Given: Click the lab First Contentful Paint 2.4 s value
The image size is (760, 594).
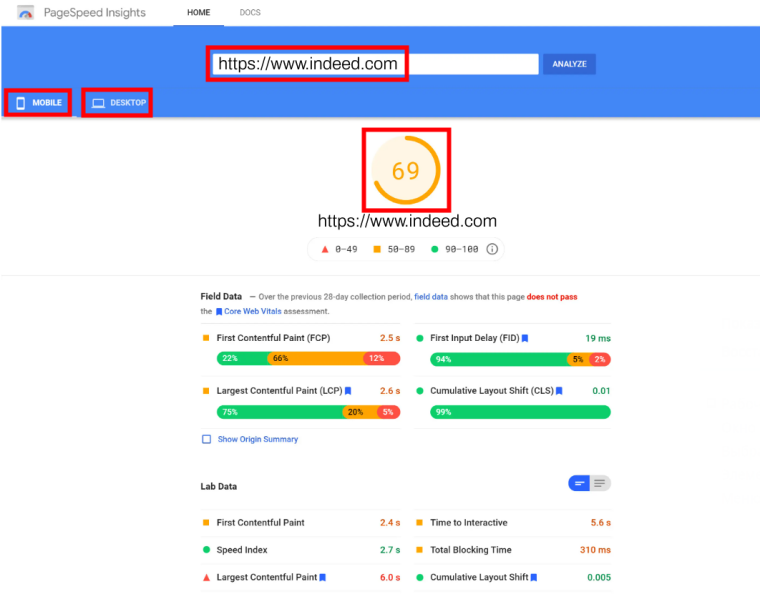Looking at the screenshot, I should 390,523.
